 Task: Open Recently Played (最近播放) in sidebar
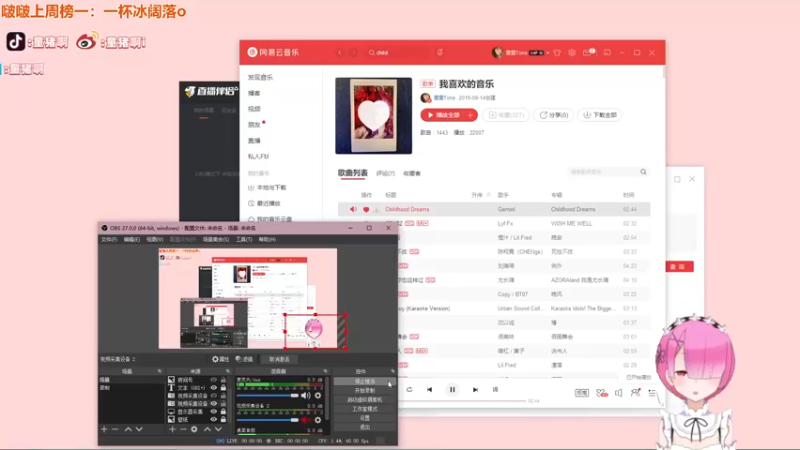point(264,203)
